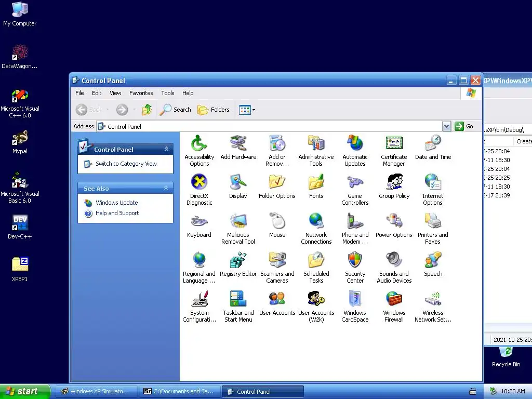Open Speech settings
Viewport: 532px width, 399px height.
[x=433, y=264]
